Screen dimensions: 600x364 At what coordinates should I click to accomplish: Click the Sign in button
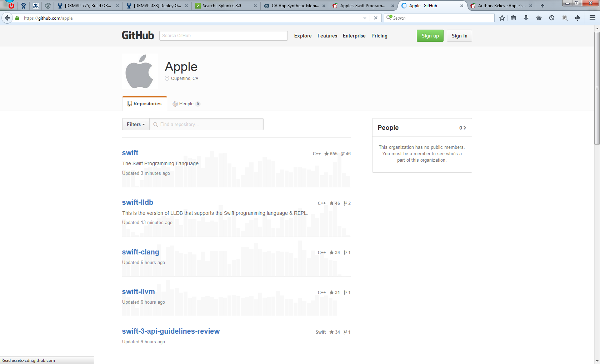(x=459, y=36)
